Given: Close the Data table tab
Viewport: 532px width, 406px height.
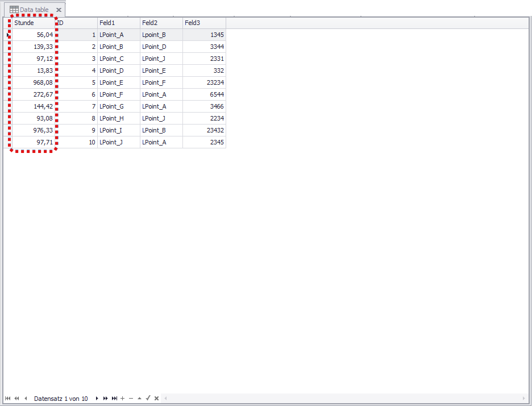Looking at the screenshot, I should [x=59, y=9].
